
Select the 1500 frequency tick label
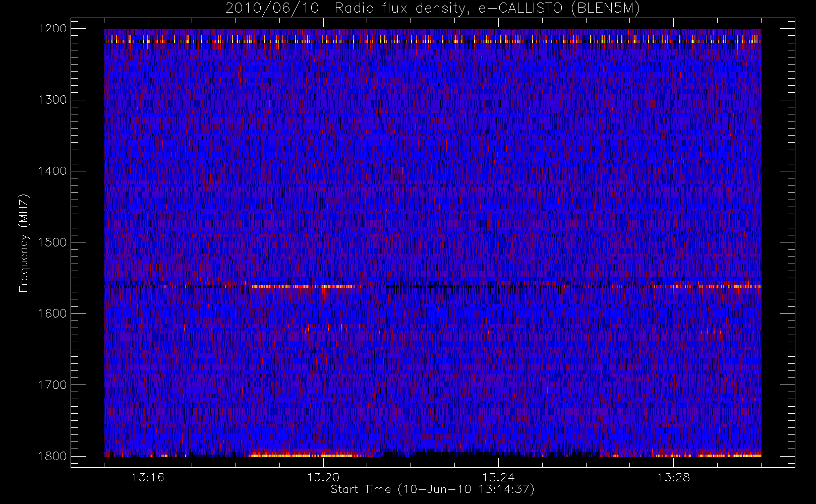52,242
